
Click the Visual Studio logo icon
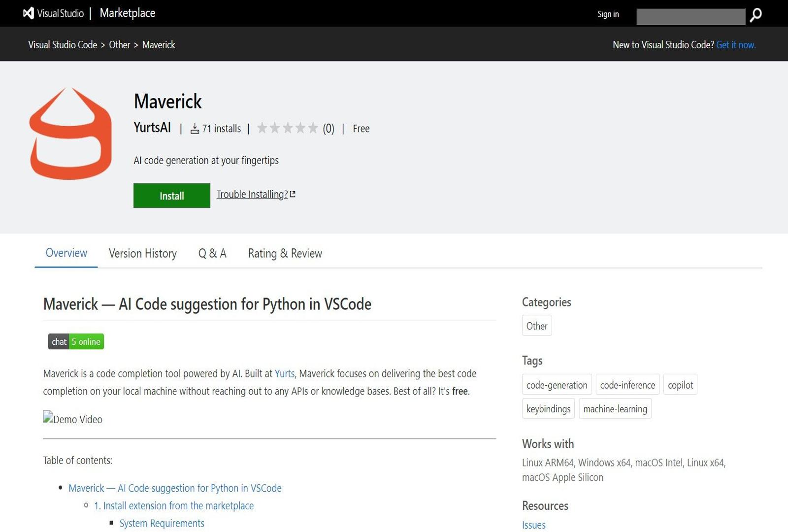[28, 13]
